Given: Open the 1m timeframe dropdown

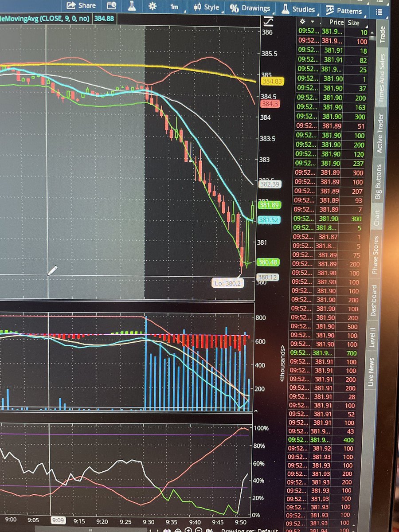Looking at the screenshot, I should (174, 7).
